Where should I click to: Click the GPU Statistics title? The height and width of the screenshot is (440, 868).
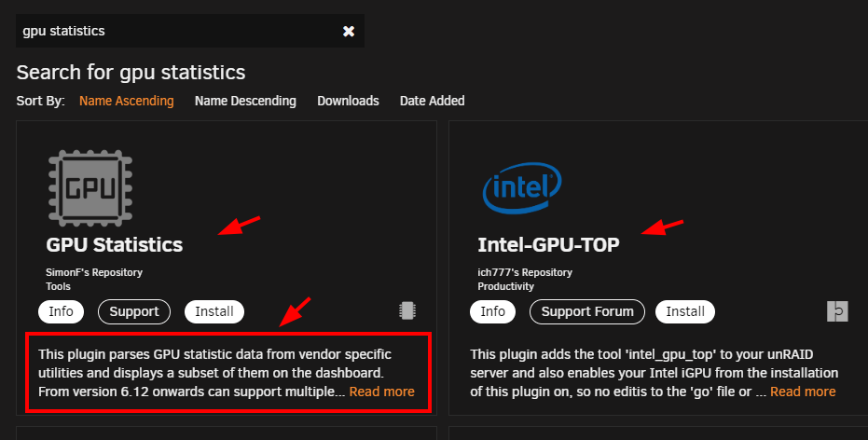[x=115, y=244]
